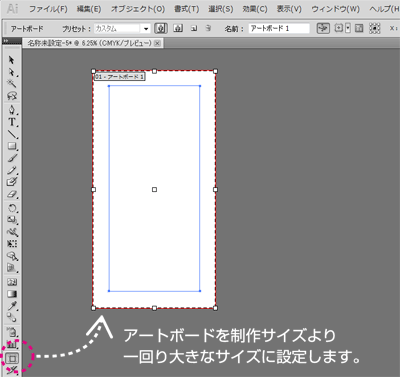Select the Line Segment tool
Screen dimensions: 400x377
12,134
